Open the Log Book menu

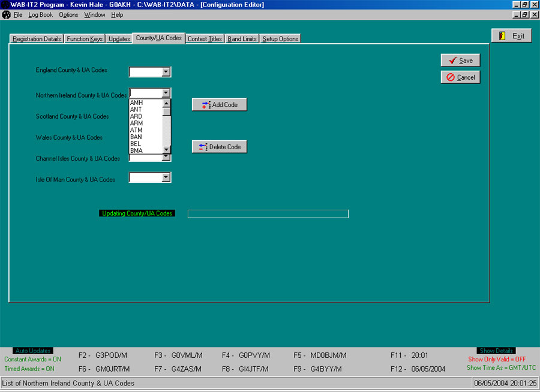40,14
